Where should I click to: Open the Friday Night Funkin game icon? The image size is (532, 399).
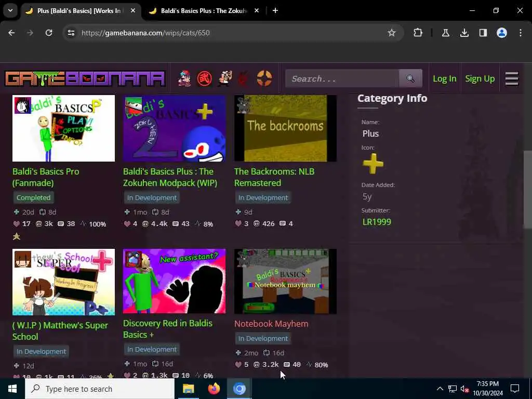(x=185, y=79)
